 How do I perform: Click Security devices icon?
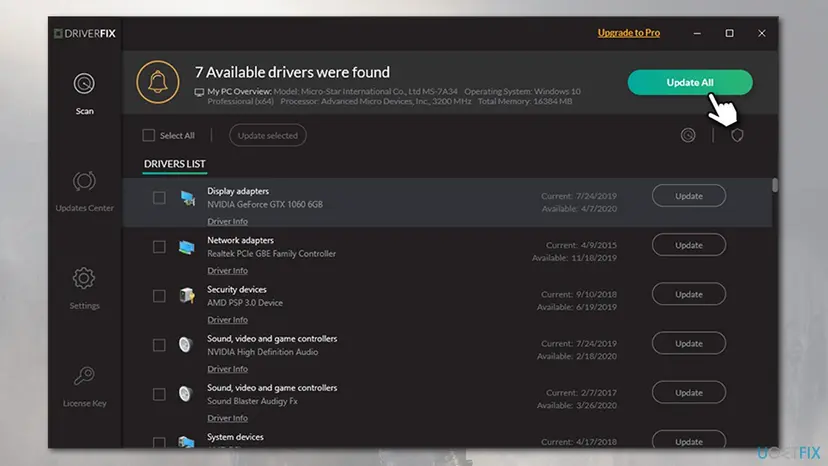tap(186, 295)
